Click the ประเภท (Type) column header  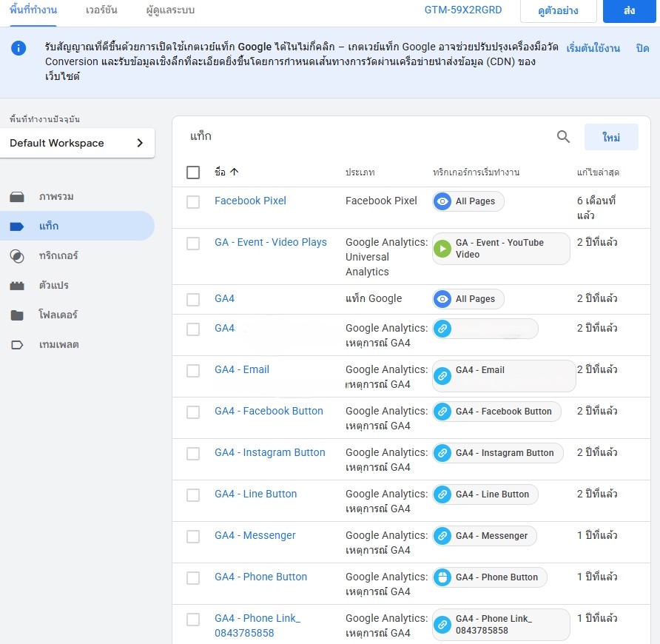[x=360, y=172]
